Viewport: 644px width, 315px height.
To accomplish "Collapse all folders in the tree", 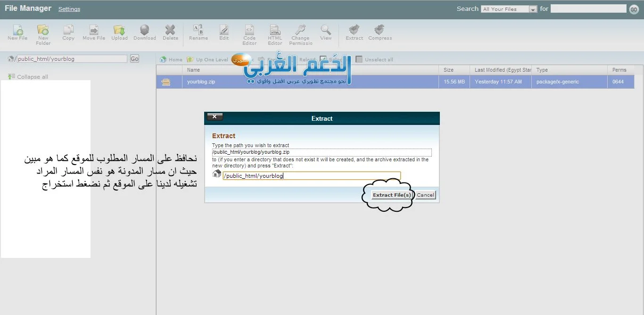I will [28, 77].
